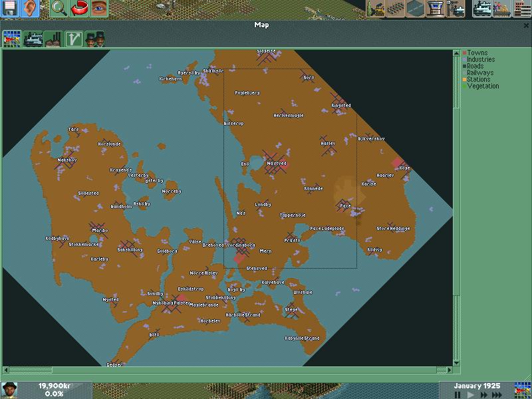Image resolution: width=532 pixels, height=399 pixels.
Task: Click the Horslunde town label on map
Action: 109,144
